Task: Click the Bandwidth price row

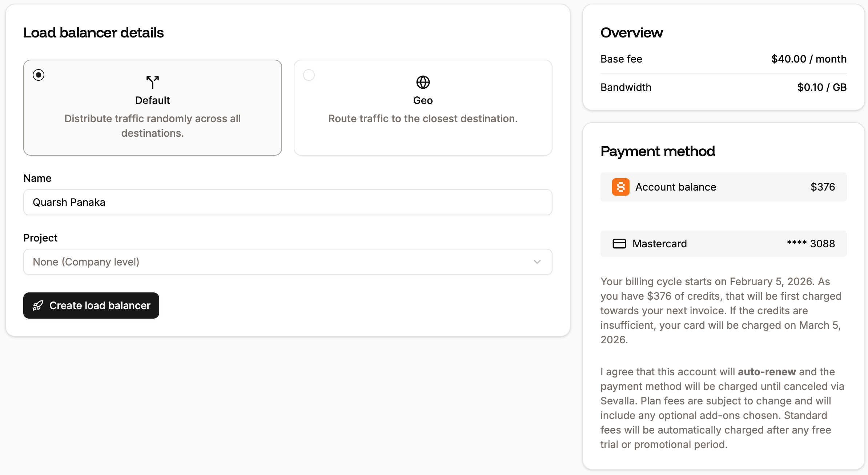Action: 723,87
